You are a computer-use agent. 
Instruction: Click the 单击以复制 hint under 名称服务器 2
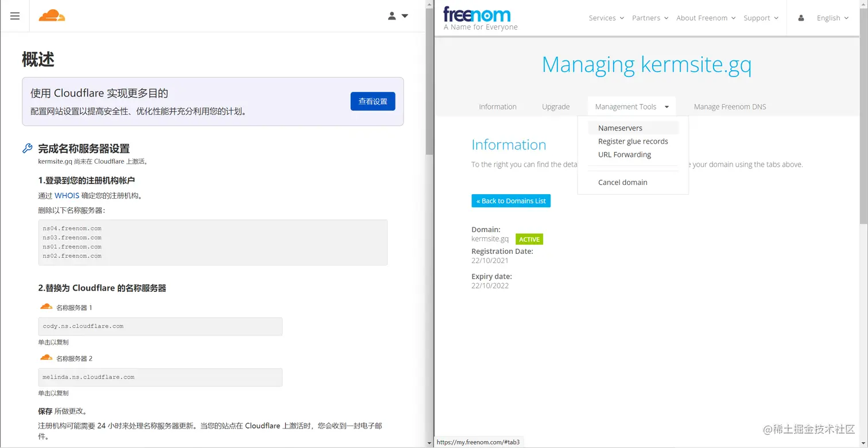[53, 393]
